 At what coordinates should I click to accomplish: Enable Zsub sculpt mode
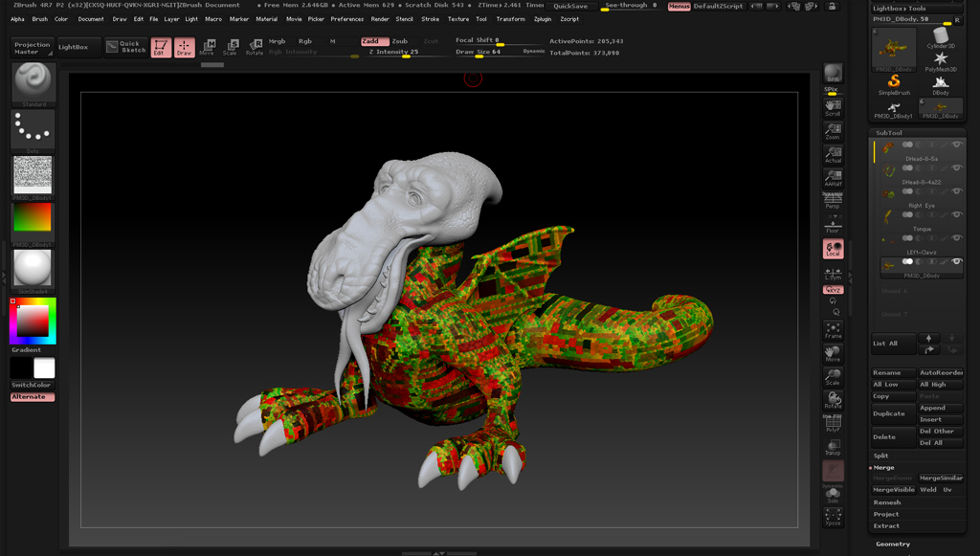(401, 41)
